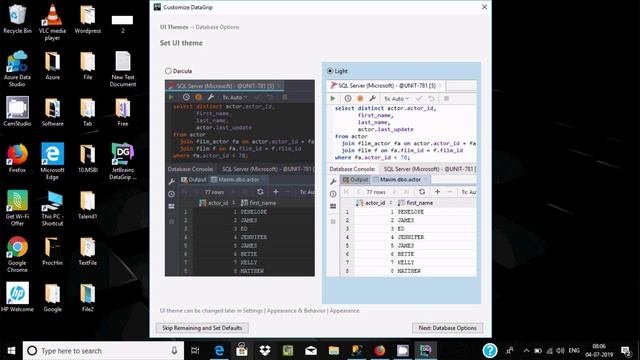Open the volume control tray icon
The width and height of the screenshot is (640, 360).
(560, 351)
